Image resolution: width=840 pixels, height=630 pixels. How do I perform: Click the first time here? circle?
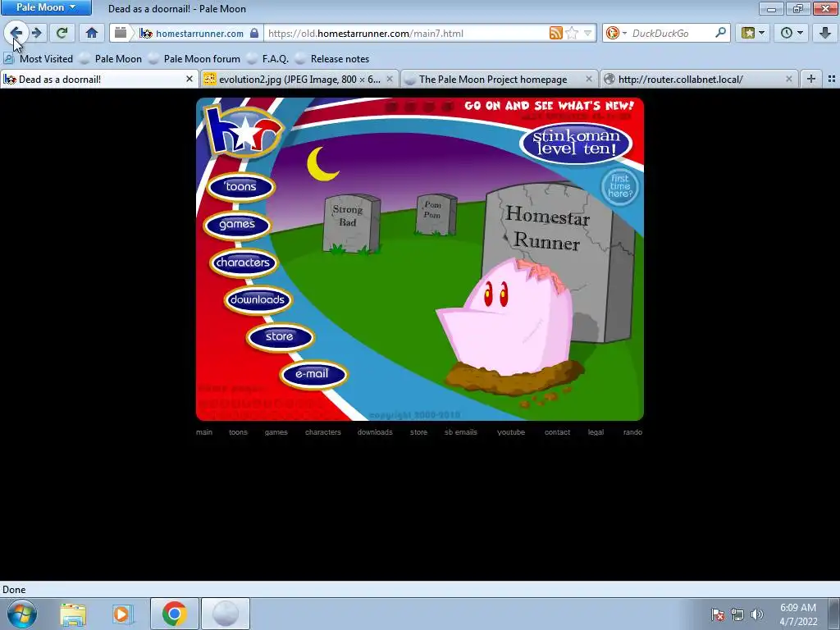[620, 186]
